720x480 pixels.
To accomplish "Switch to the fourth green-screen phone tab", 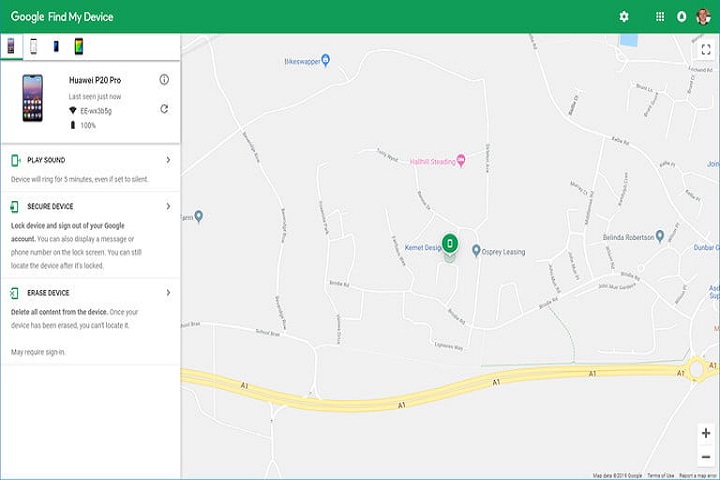I will click(78, 46).
